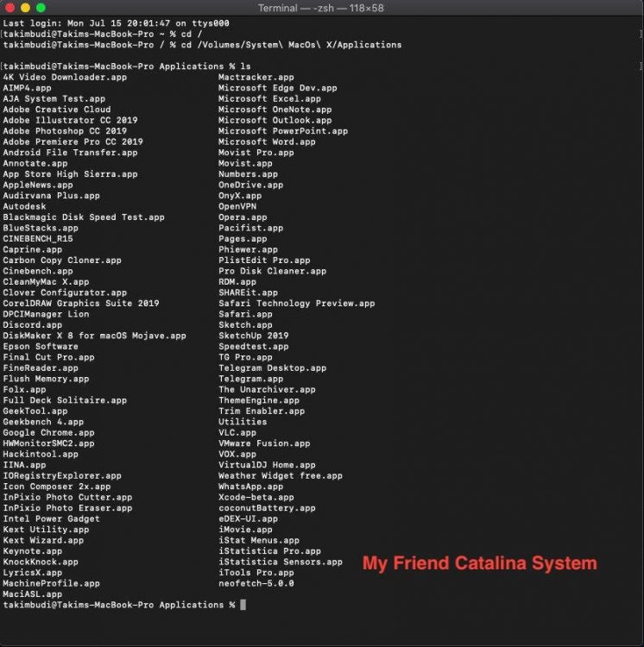Select 'SketchUp 2019' entry
Screen dimensions: 644x647
click(x=254, y=336)
